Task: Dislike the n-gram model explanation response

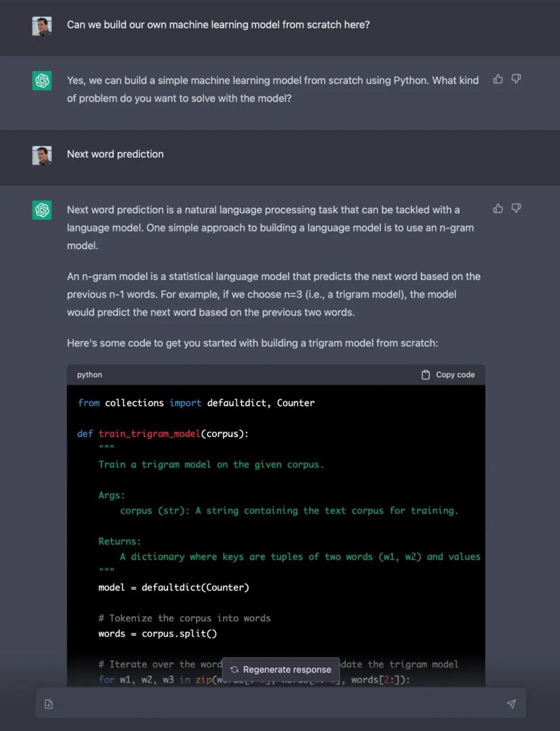Action: tap(516, 208)
